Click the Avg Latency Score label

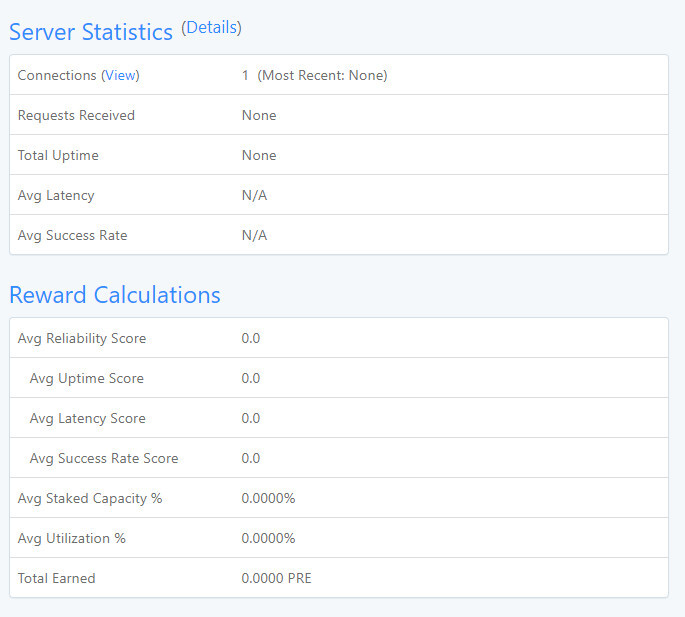click(x=87, y=419)
